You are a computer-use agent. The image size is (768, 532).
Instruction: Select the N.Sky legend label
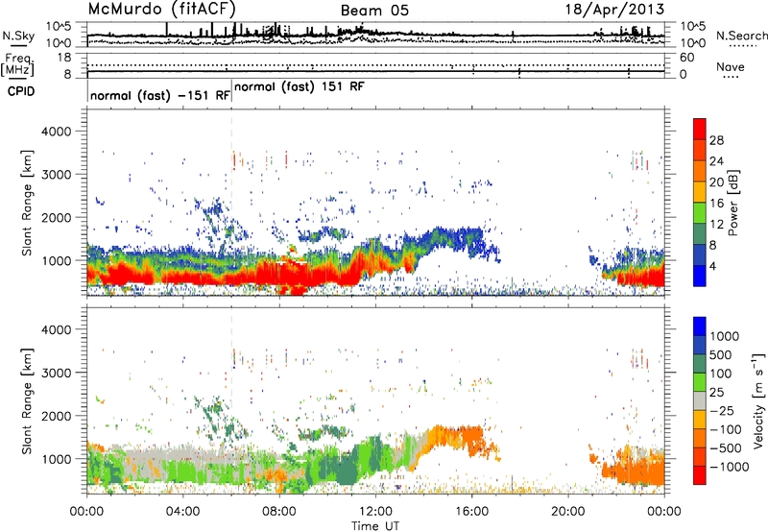point(18,36)
